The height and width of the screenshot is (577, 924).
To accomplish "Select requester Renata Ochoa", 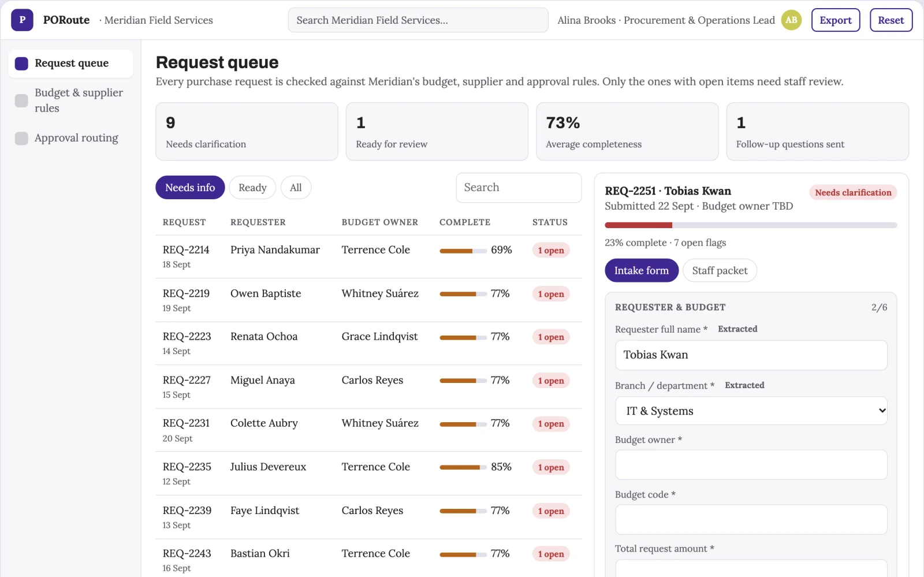I will click(x=264, y=337).
